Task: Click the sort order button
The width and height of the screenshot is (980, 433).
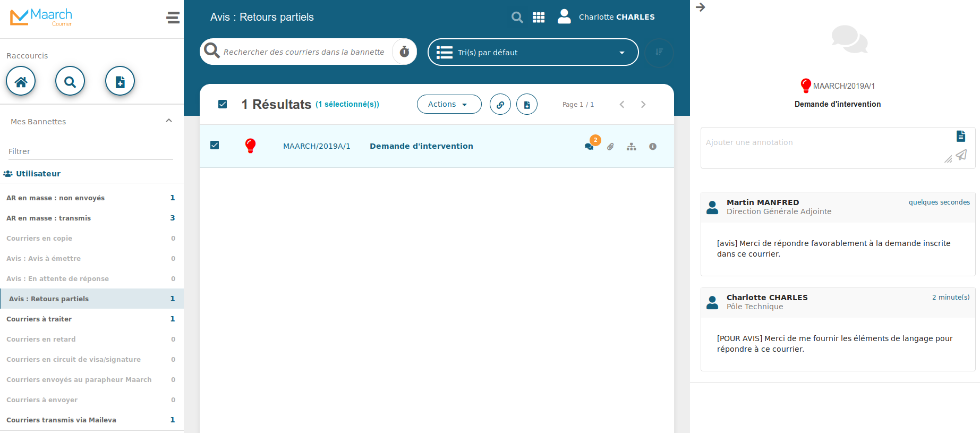Action: tap(659, 52)
